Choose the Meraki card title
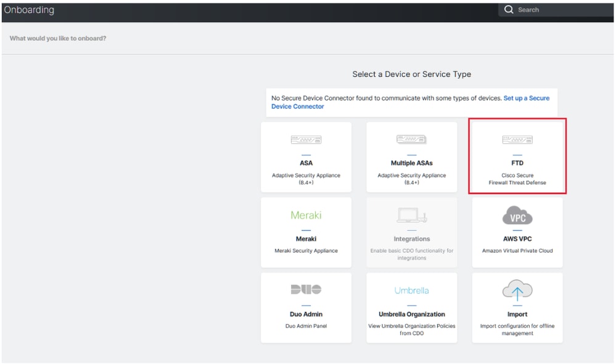 coord(306,239)
